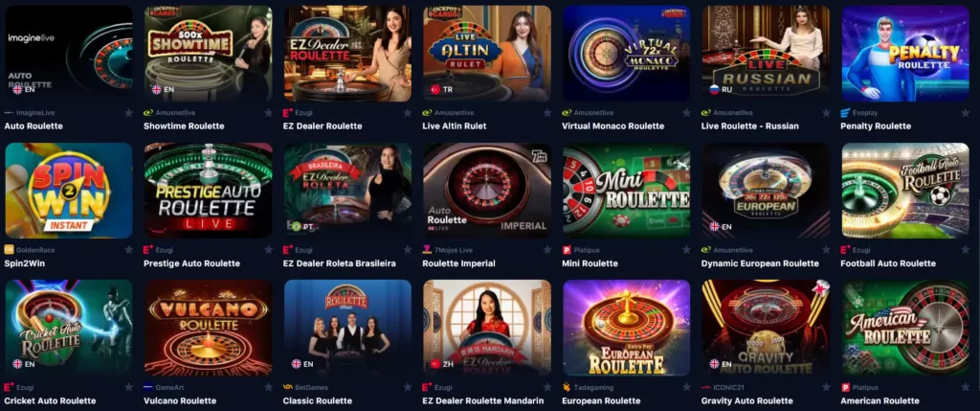Click the Live Roulette - Russian title link

click(750, 126)
